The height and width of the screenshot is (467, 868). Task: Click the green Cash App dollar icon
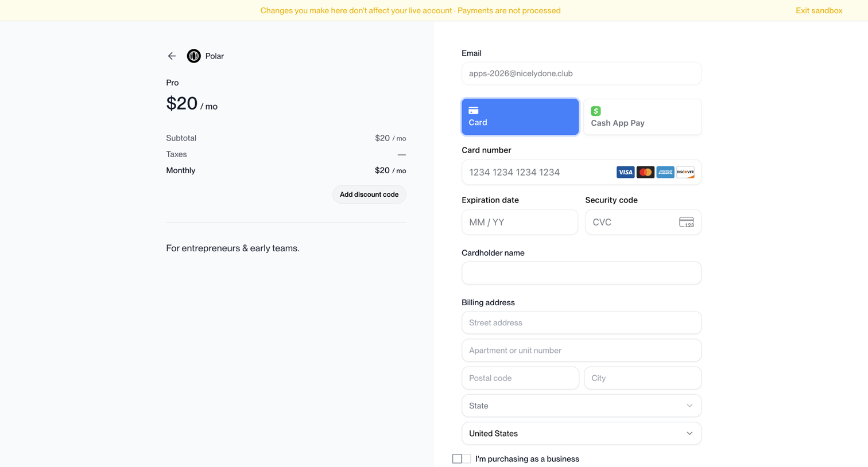tap(596, 111)
